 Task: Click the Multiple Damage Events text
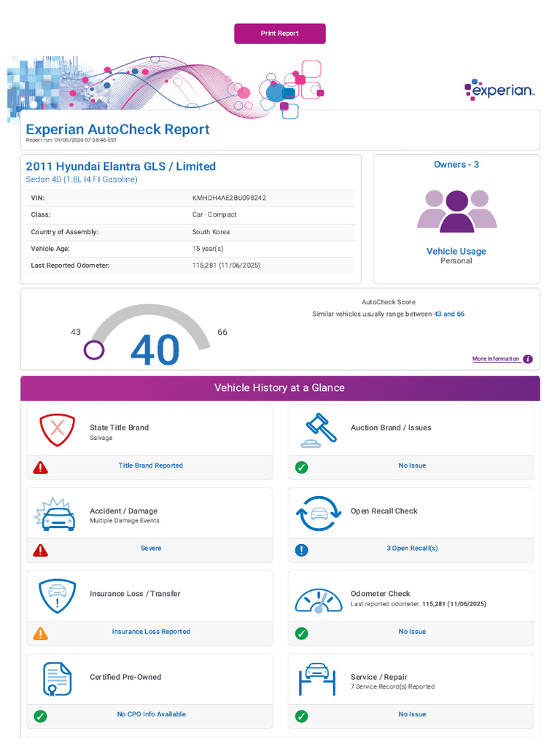125,520
